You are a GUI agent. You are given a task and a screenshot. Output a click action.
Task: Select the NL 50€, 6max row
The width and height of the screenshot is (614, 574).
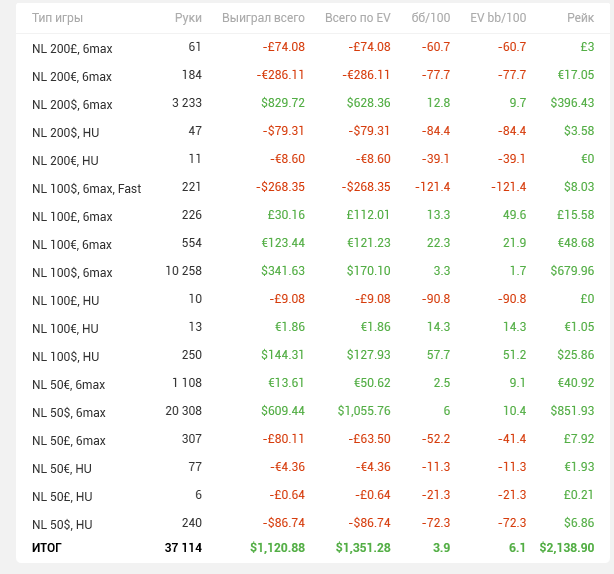68,384
